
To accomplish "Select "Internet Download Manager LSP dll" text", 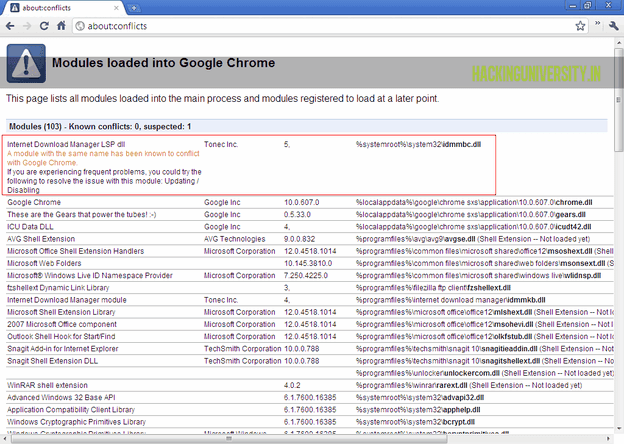I will click(66, 144).
